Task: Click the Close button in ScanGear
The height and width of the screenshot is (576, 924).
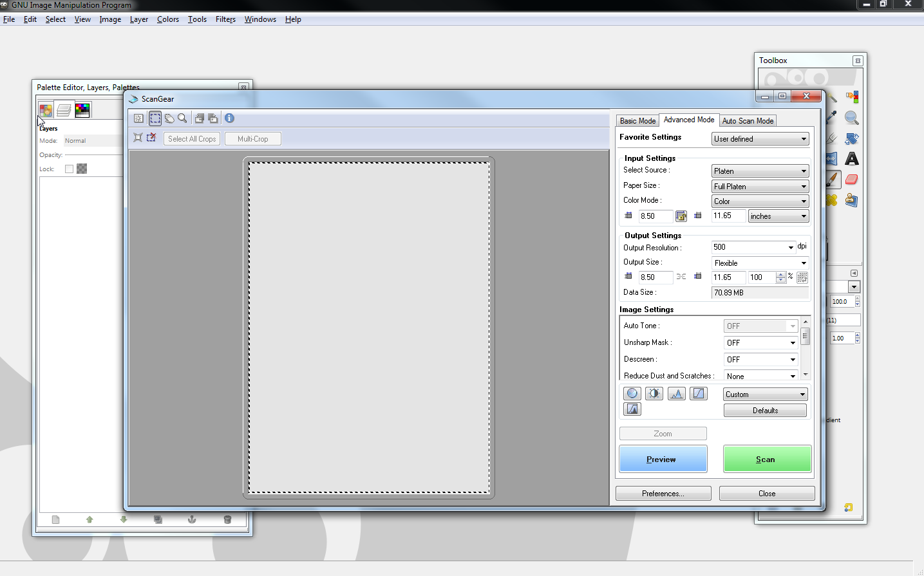Action: tap(767, 494)
